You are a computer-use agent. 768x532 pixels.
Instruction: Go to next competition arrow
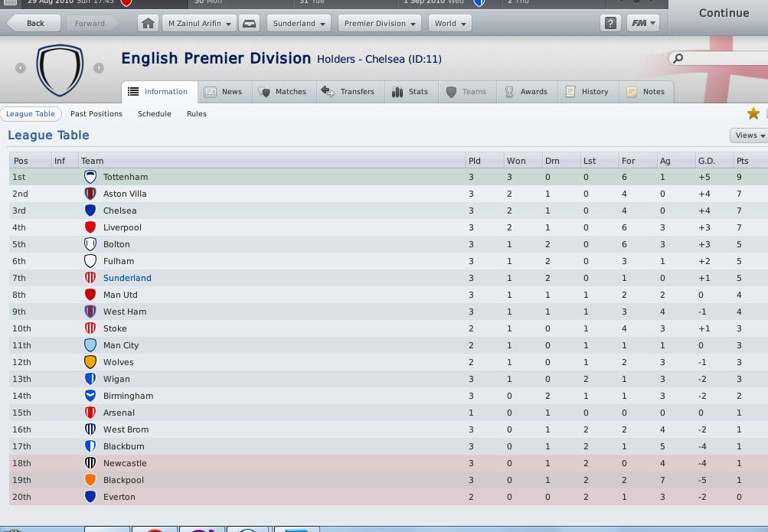pyautogui.click(x=99, y=68)
